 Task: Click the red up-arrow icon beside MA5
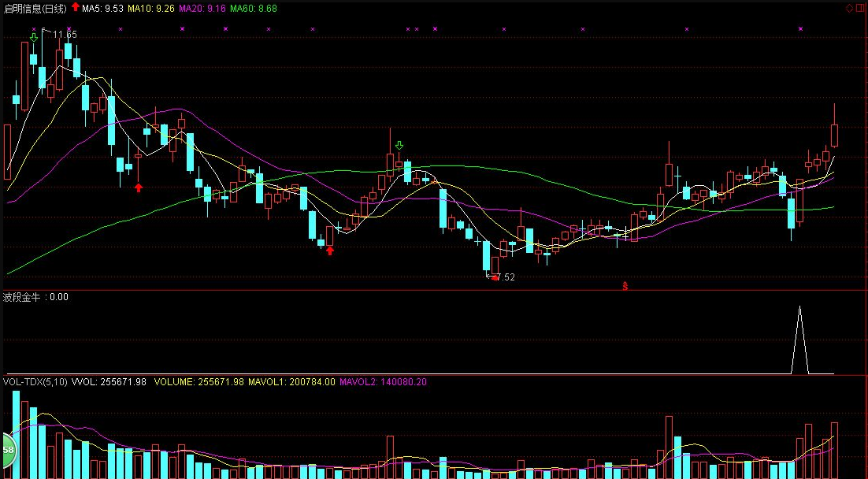click(76, 7)
